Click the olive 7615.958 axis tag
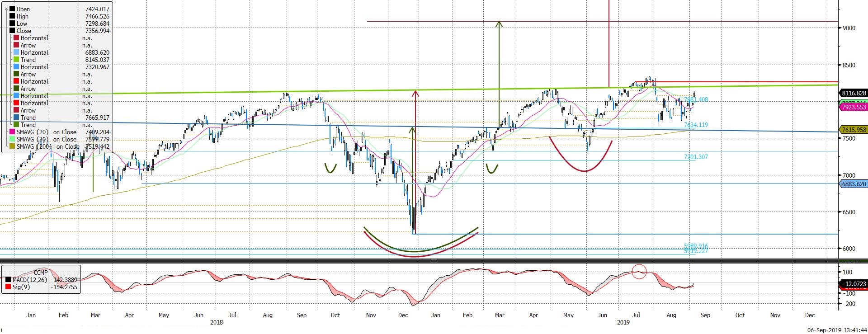Viewport: 868px width, 334px height. [x=854, y=130]
